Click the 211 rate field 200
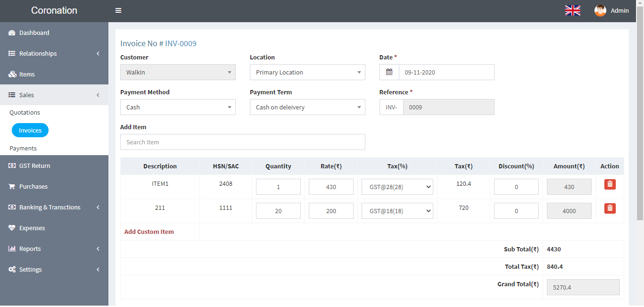Image resolution: width=644 pixels, height=307 pixels. pyautogui.click(x=331, y=211)
